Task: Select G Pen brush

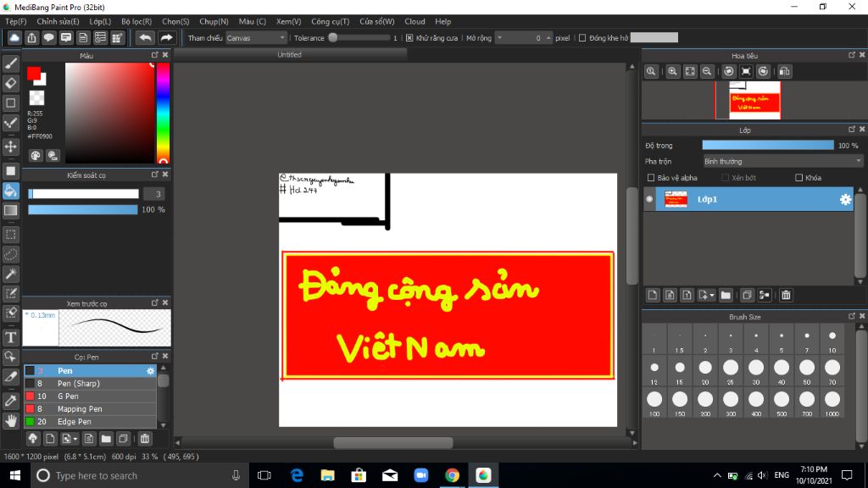Action: click(90, 396)
